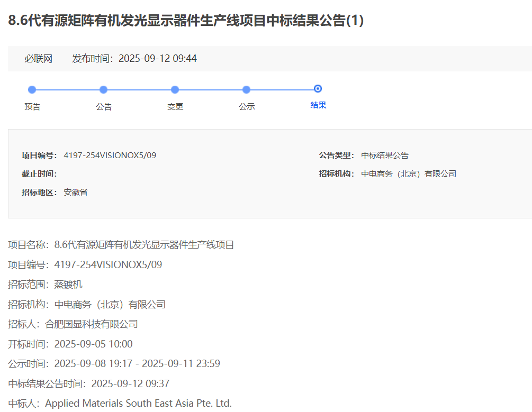The width and height of the screenshot is (532, 412).
Task: Click the project number in the gray summary box
Action: (x=110, y=155)
